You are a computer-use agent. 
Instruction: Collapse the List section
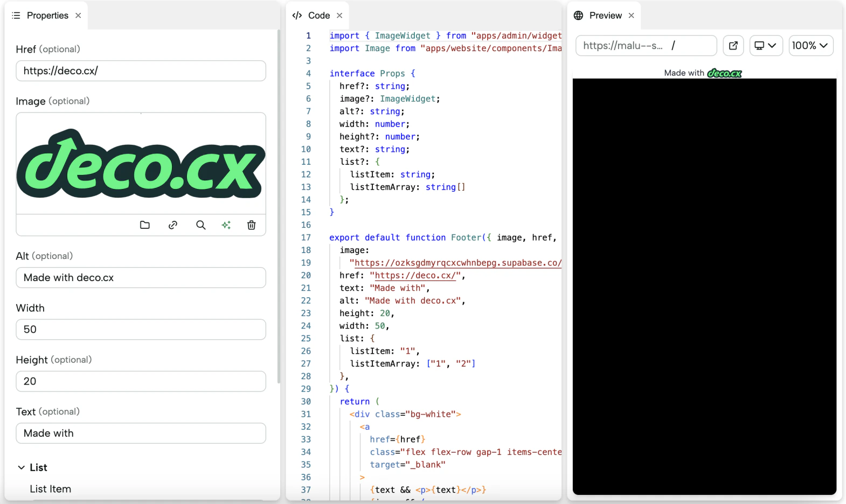[x=21, y=467]
